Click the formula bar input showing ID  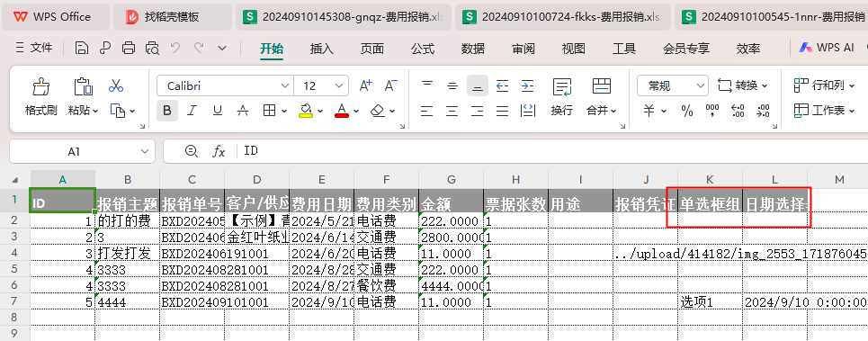[553, 151]
